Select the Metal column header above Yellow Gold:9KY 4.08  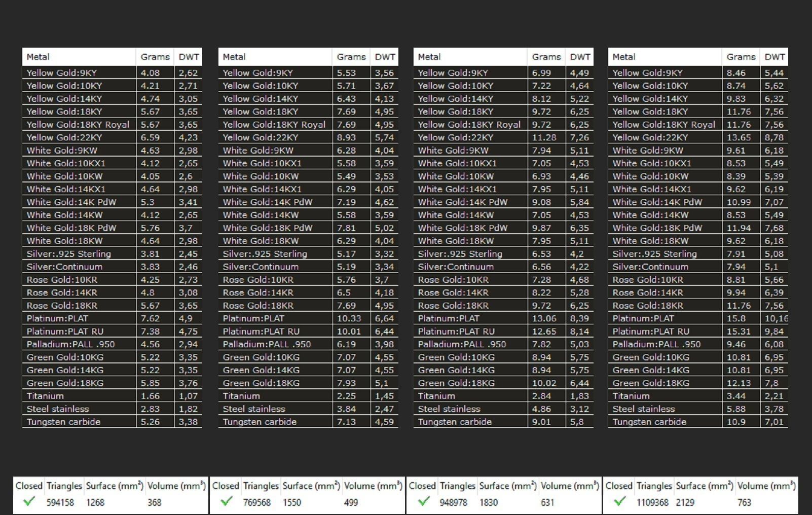pos(79,57)
